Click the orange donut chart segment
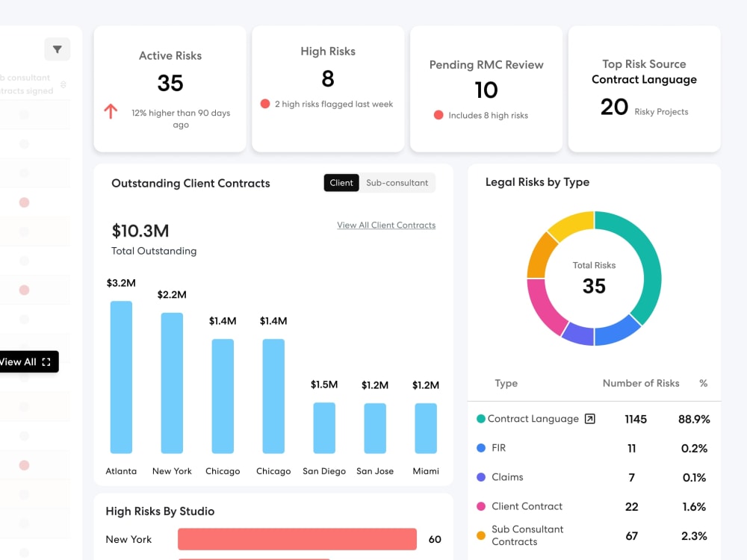Screen dimensions: 747x560 coord(540,255)
